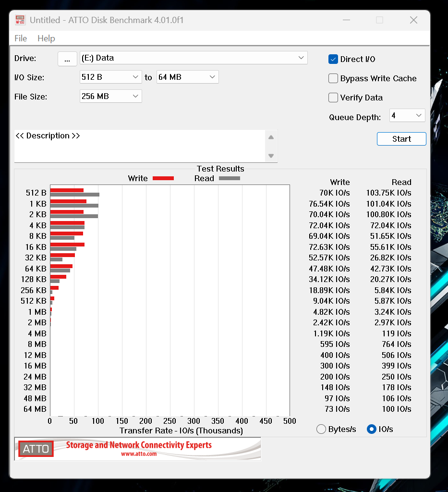This screenshot has height=492, width=448.
Task: Select the Bytes/s radio button
Action: (321, 429)
